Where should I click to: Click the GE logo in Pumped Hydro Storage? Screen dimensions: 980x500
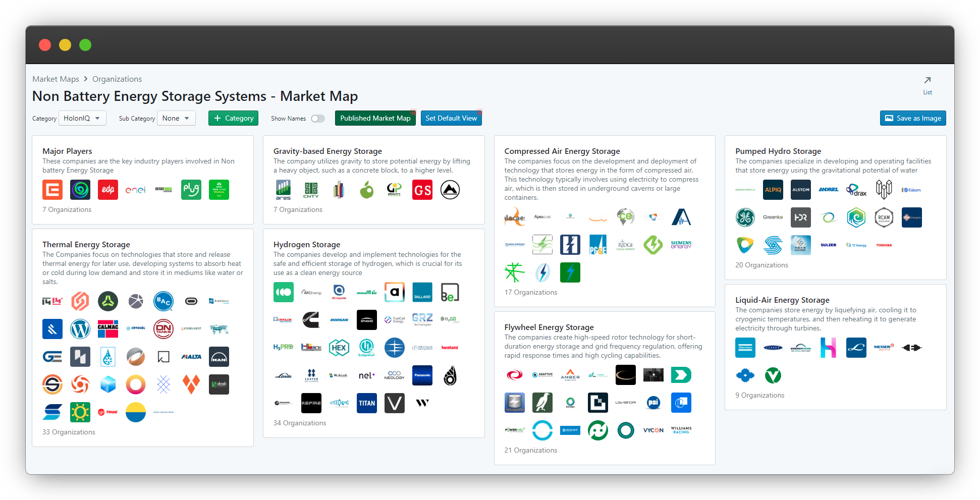point(745,217)
